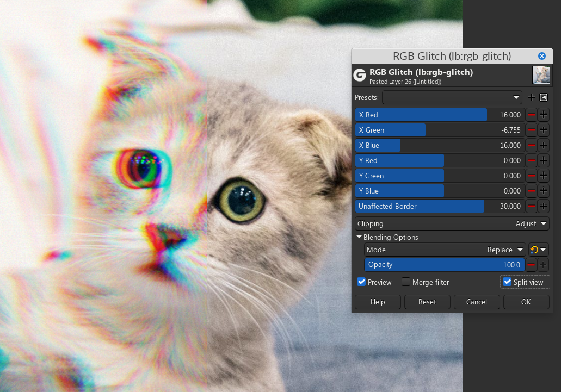The width and height of the screenshot is (561, 392).
Task: Click the GEGL logo icon in header
Action: (x=360, y=76)
